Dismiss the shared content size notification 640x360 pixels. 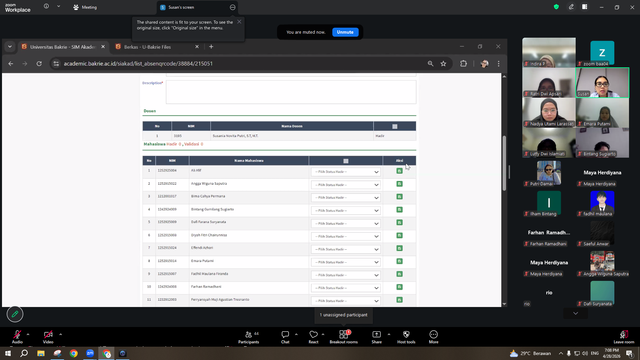click(239, 22)
